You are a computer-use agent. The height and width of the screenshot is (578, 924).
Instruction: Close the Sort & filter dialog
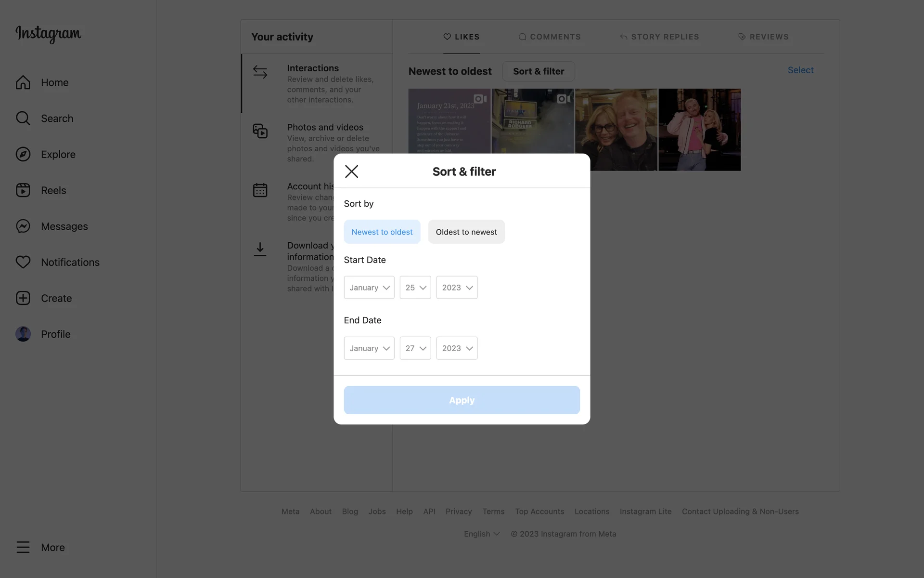pos(351,171)
